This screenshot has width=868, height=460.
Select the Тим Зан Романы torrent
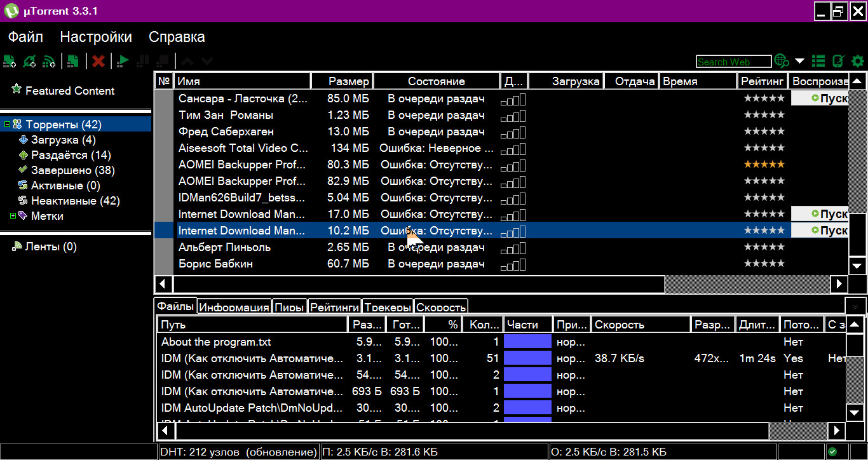click(226, 115)
